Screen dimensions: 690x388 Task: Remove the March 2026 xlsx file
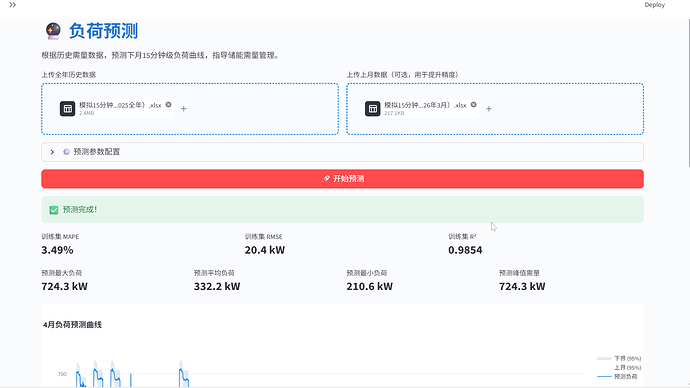tap(473, 105)
